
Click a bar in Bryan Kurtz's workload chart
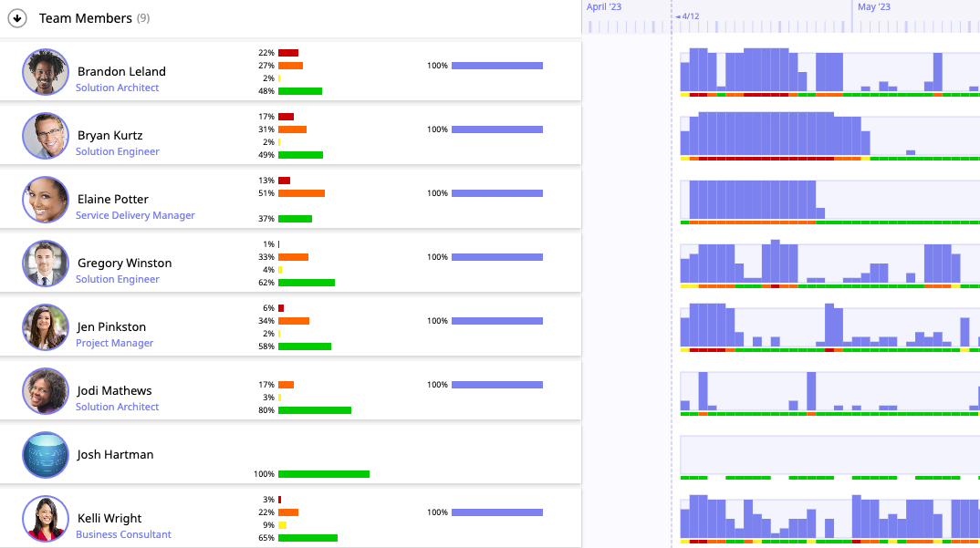[776, 137]
